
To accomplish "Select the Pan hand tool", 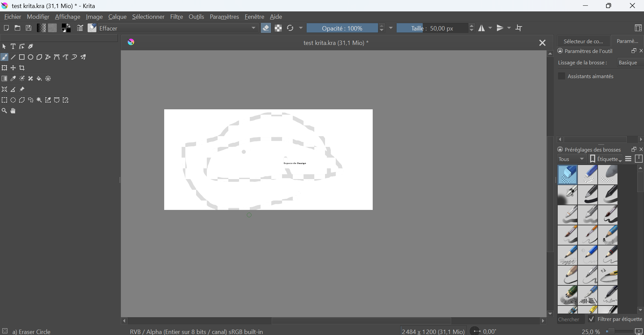I will [13, 111].
